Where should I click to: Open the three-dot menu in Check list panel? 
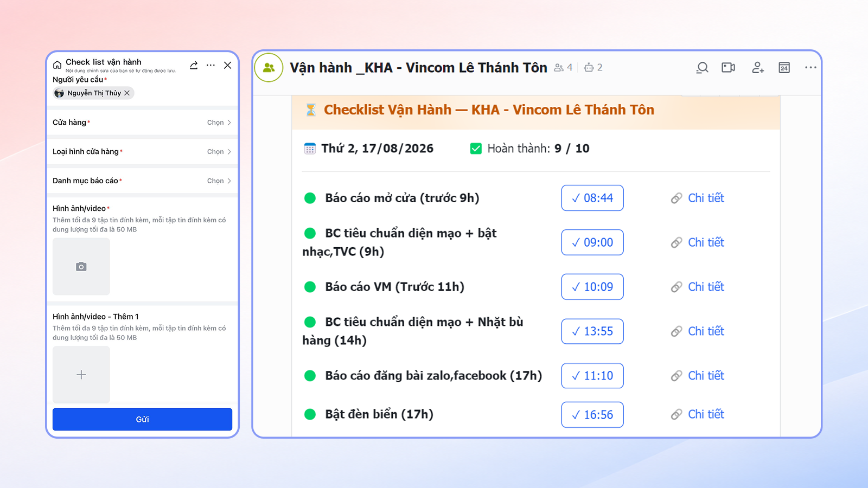tap(210, 65)
